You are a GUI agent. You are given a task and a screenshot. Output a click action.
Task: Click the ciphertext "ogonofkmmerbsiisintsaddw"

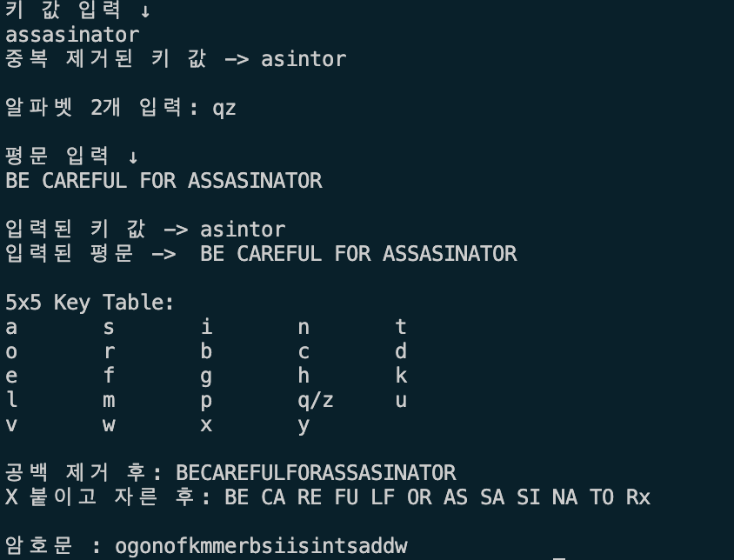coord(261,547)
